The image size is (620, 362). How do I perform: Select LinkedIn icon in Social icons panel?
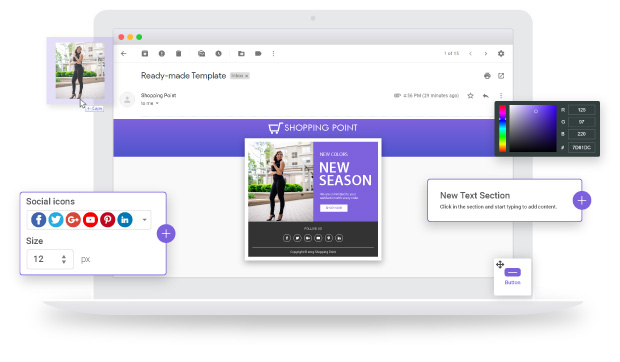point(125,219)
